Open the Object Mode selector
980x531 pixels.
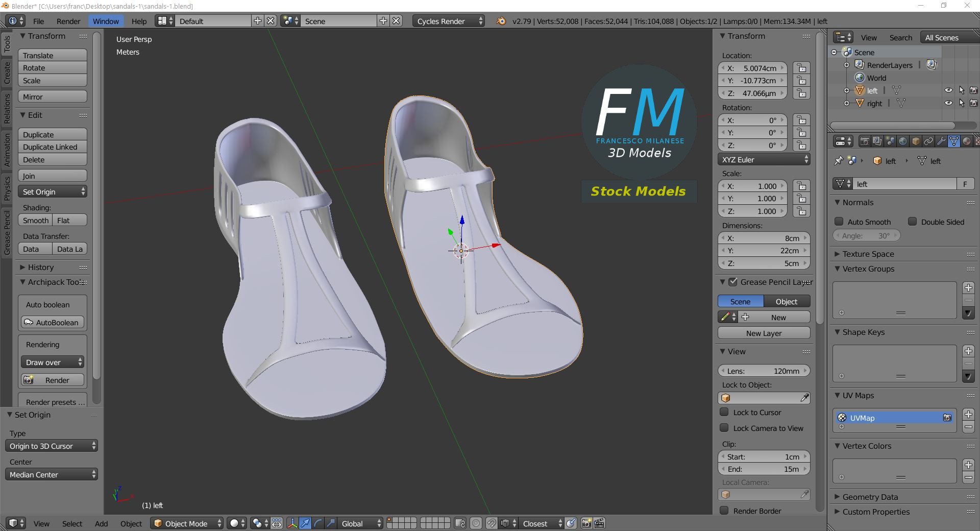187,523
